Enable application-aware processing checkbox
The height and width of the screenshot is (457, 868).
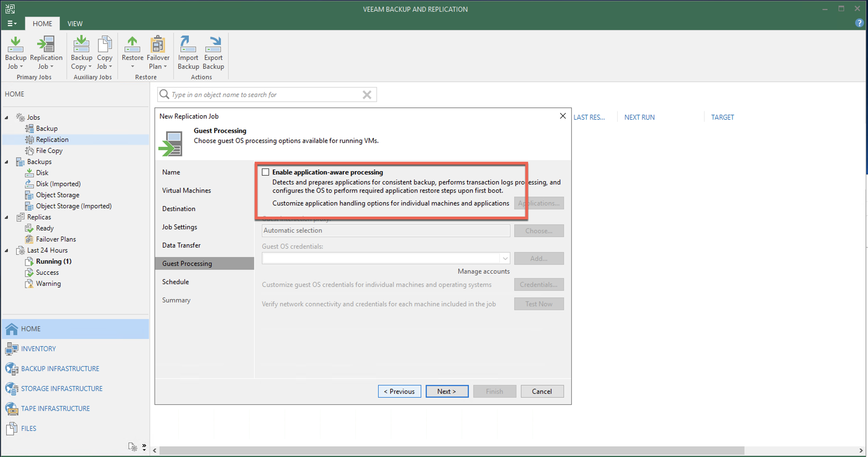pos(265,172)
